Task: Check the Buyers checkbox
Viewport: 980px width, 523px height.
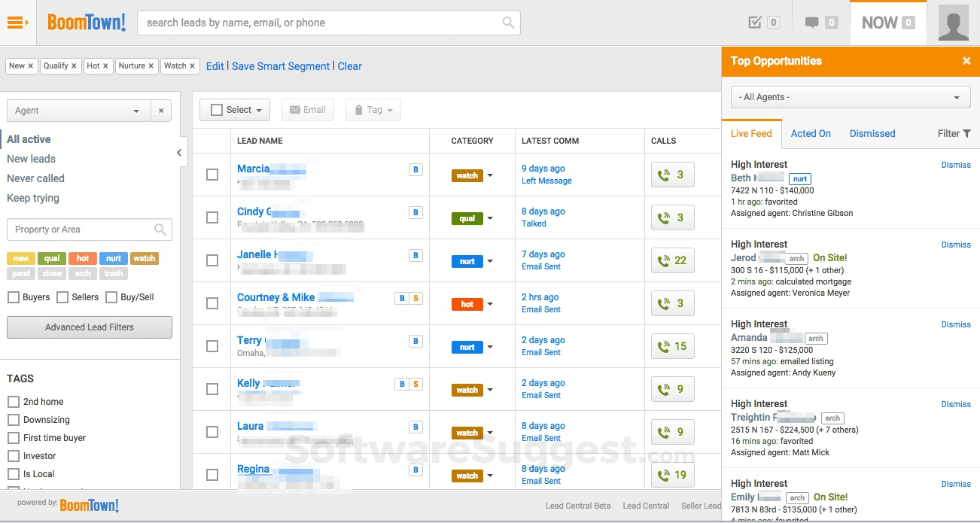Action: 14,297
